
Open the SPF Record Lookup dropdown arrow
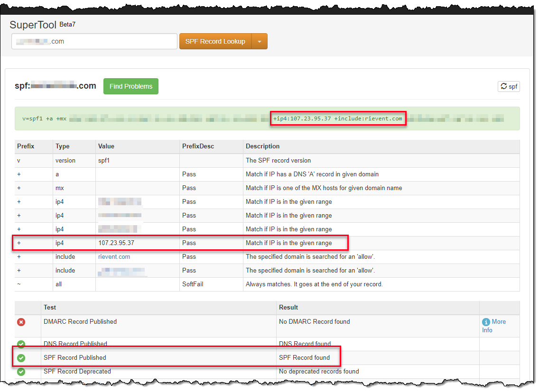(x=260, y=41)
